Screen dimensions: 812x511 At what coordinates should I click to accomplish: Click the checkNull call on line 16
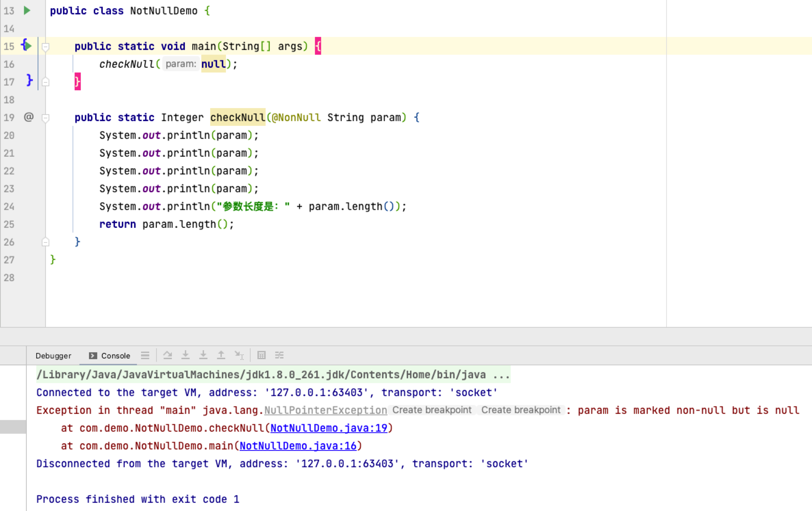[x=127, y=64]
